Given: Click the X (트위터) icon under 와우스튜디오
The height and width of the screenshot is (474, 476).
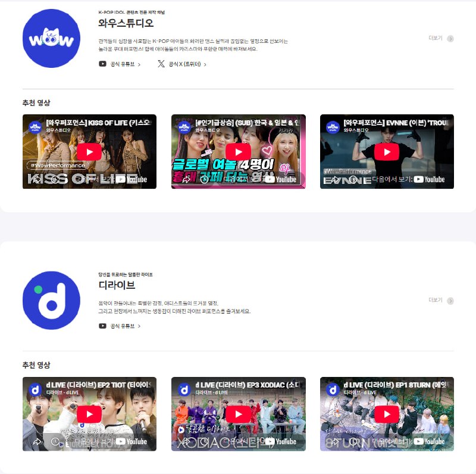Looking at the screenshot, I should [x=161, y=64].
